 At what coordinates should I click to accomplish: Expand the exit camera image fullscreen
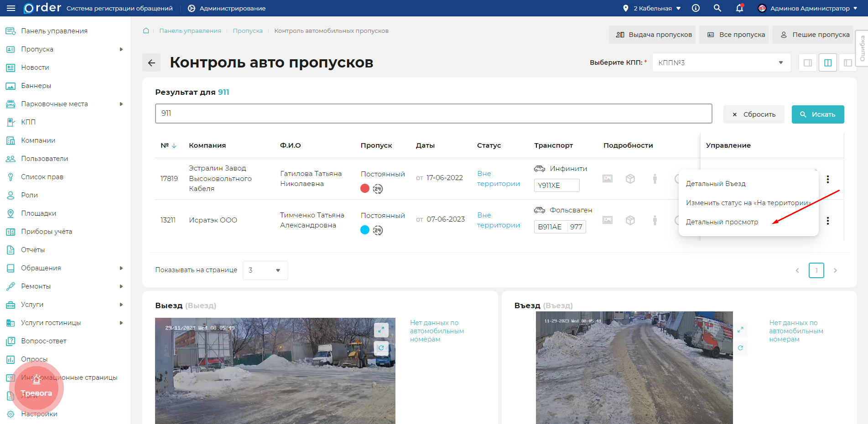click(381, 330)
